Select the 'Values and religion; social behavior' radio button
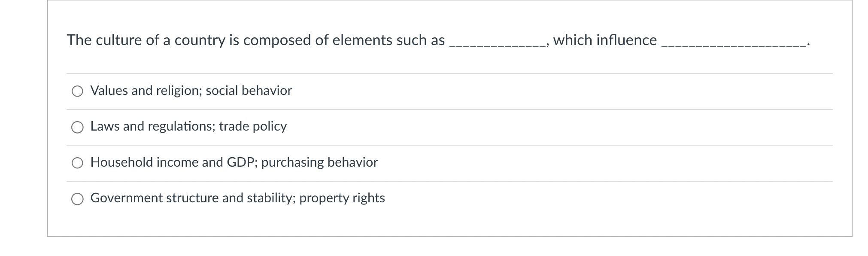Image resolution: width=868 pixels, height=256 pixels. [77, 91]
